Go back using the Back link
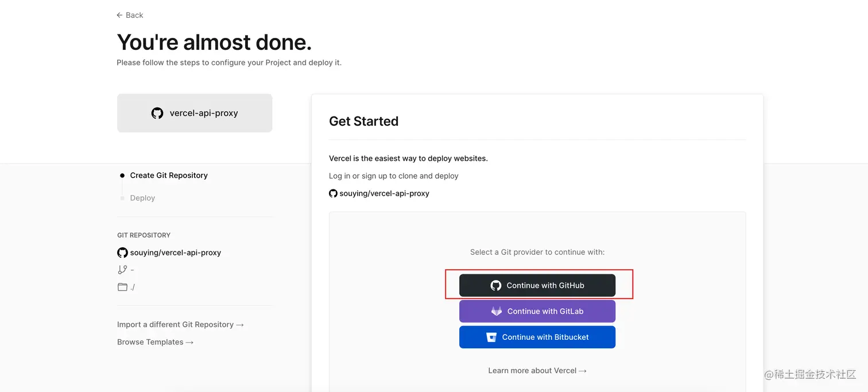 coord(130,15)
